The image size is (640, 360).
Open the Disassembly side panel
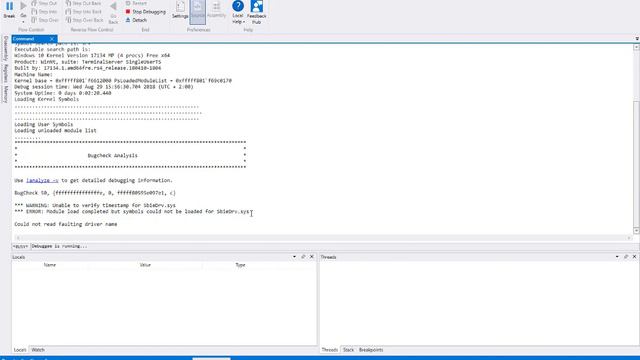tap(5, 49)
